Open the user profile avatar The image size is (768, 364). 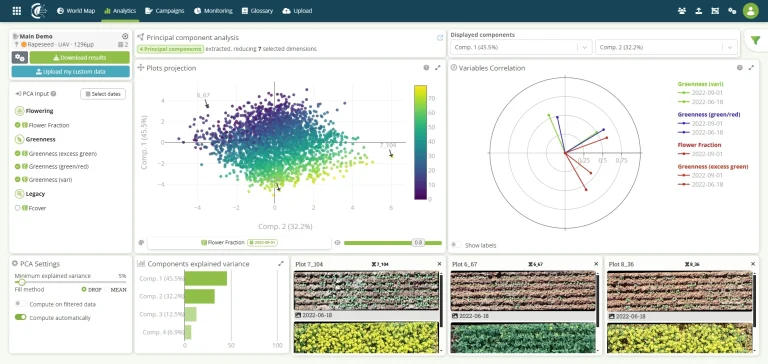[x=750, y=11]
